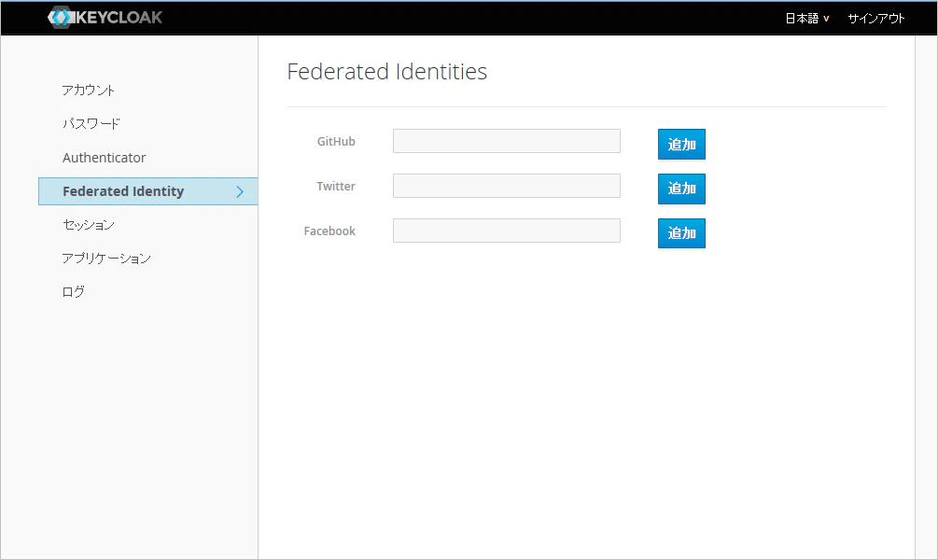The height and width of the screenshot is (560, 938).
Task: Open the アカウント sidebar item
Action: pyautogui.click(x=89, y=91)
